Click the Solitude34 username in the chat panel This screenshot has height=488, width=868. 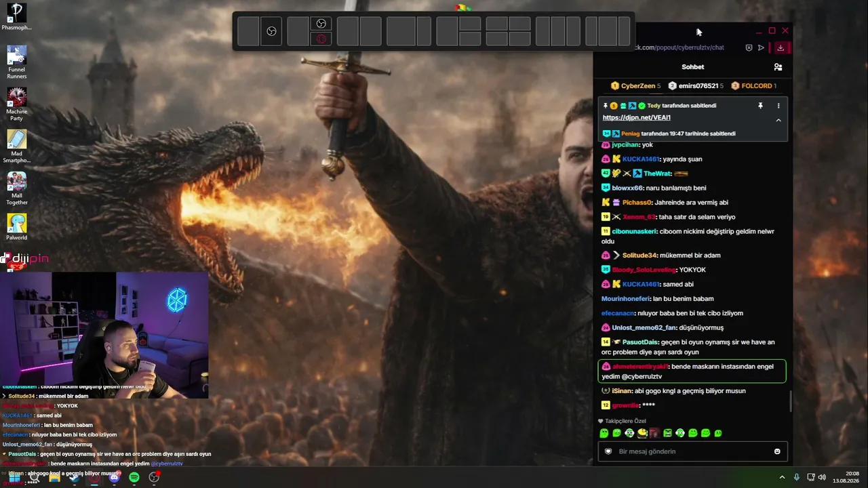[x=639, y=256]
